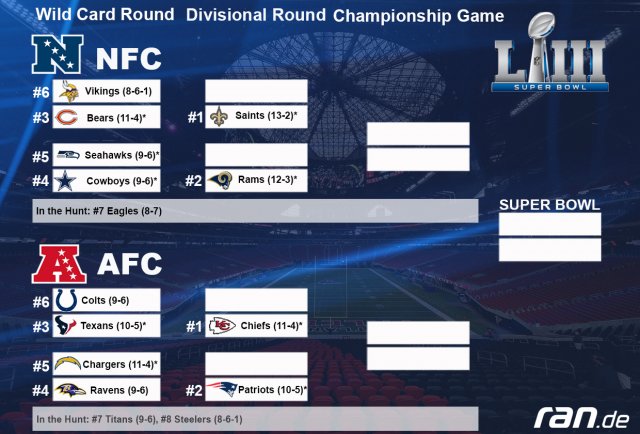Click the AFC conference logo
The height and width of the screenshot is (434, 640).
click(x=59, y=264)
